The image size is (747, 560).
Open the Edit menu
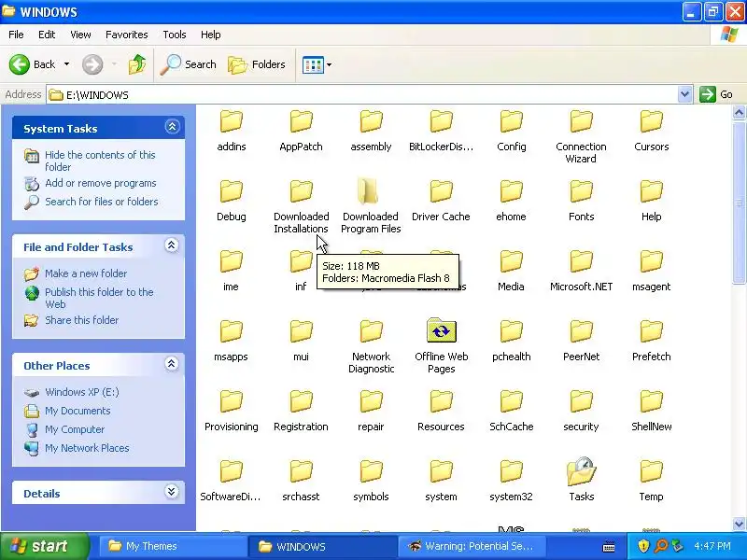pos(47,35)
